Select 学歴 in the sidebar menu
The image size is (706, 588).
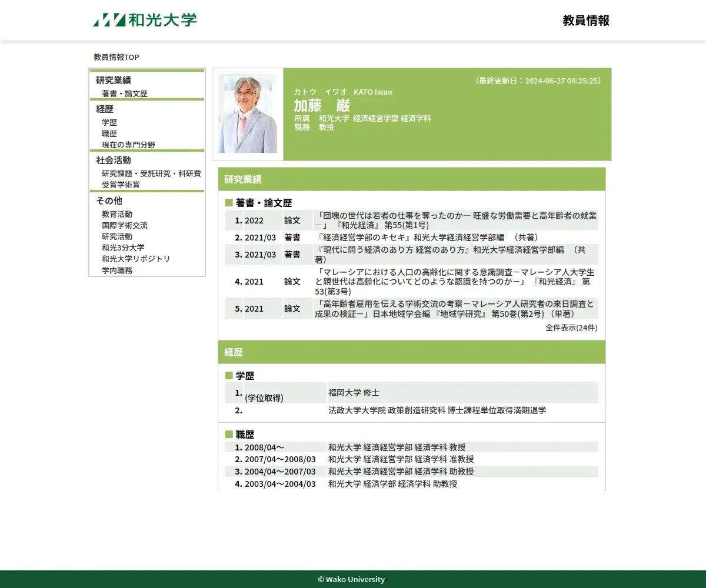[109, 122]
